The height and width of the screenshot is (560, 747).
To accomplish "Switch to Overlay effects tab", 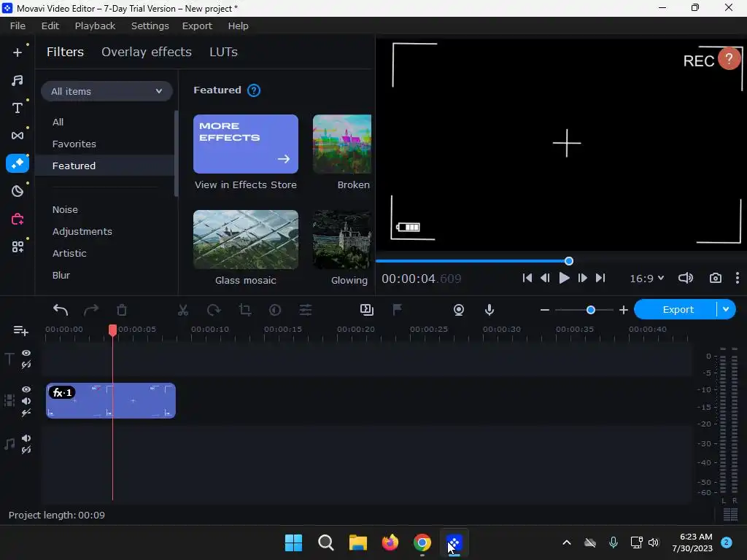I will [x=147, y=52].
